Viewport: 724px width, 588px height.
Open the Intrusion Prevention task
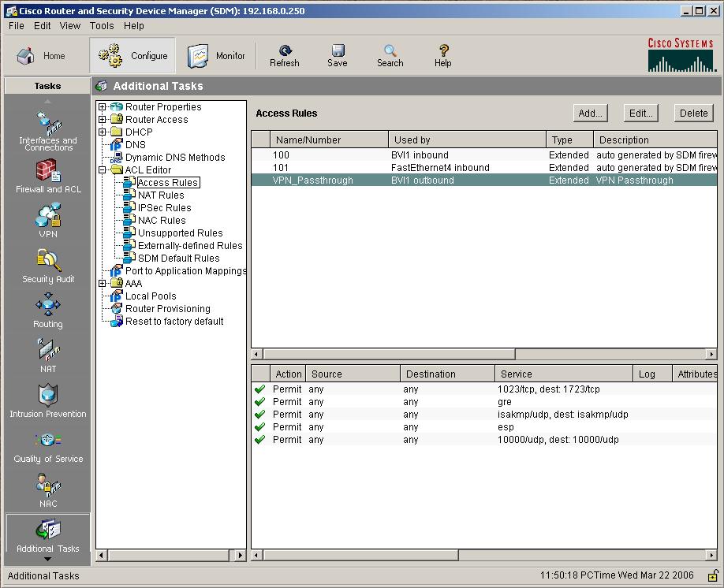coord(48,400)
